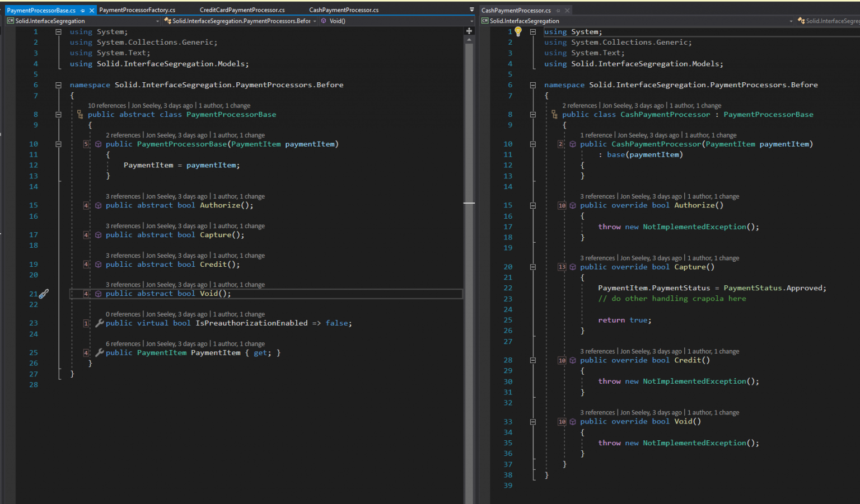Image resolution: width=860 pixels, height=504 pixels.
Task: Click the wrench icon beside IsPreauthorizationEnabled
Action: [x=99, y=323]
